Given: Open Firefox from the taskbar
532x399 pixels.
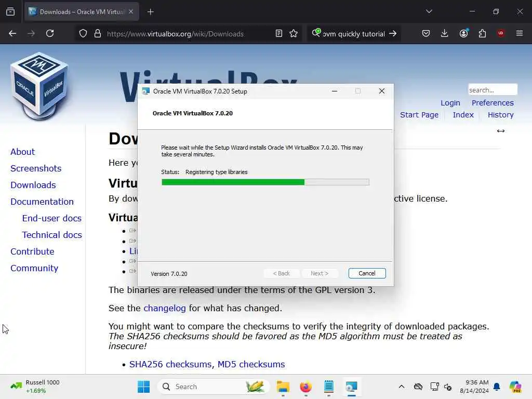Looking at the screenshot, I should click(x=305, y=387).
